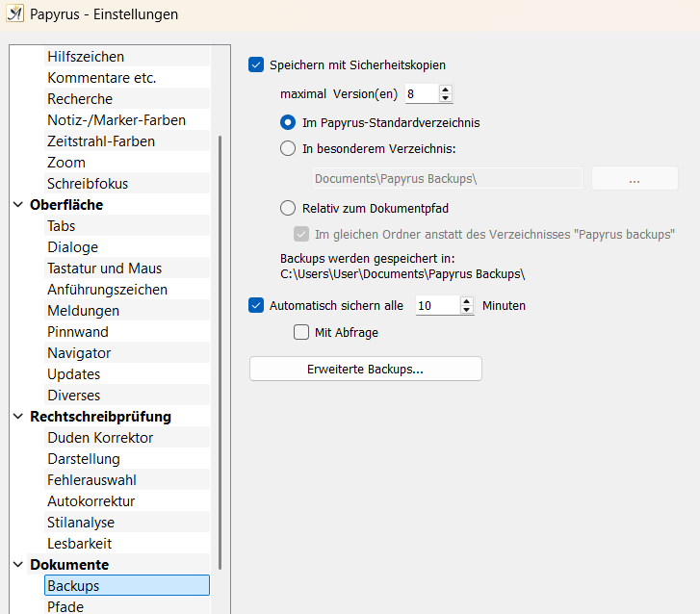Increase auto-save minutes with up arrow
The image size is (700, 614).
pyautogui.click(x=467, y=301)
